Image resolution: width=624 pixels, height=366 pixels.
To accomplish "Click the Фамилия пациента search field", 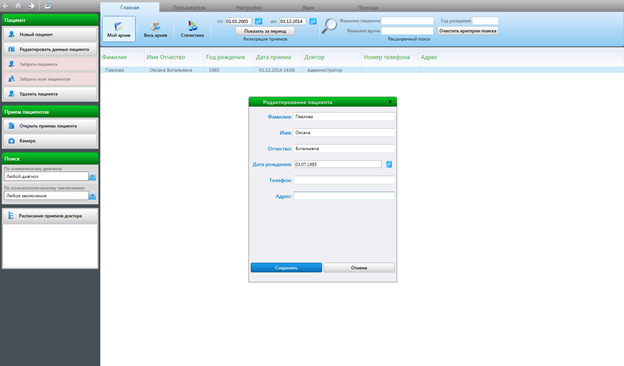I will pyautogui.click(x=407, y=21).
